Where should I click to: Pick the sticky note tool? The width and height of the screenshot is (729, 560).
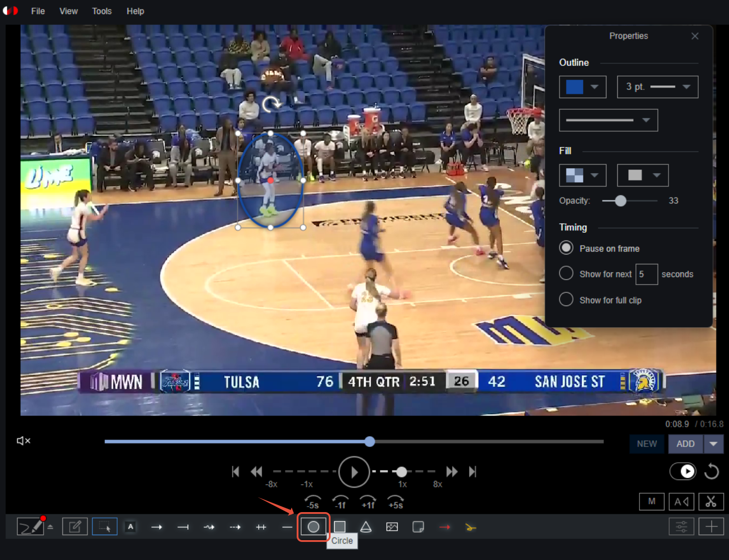tap(418, 527)
